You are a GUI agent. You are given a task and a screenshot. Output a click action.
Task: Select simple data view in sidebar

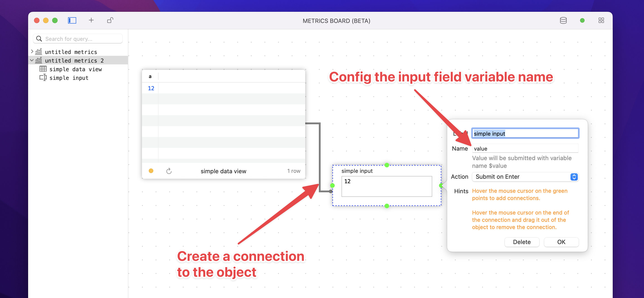(x=76, y=69)
